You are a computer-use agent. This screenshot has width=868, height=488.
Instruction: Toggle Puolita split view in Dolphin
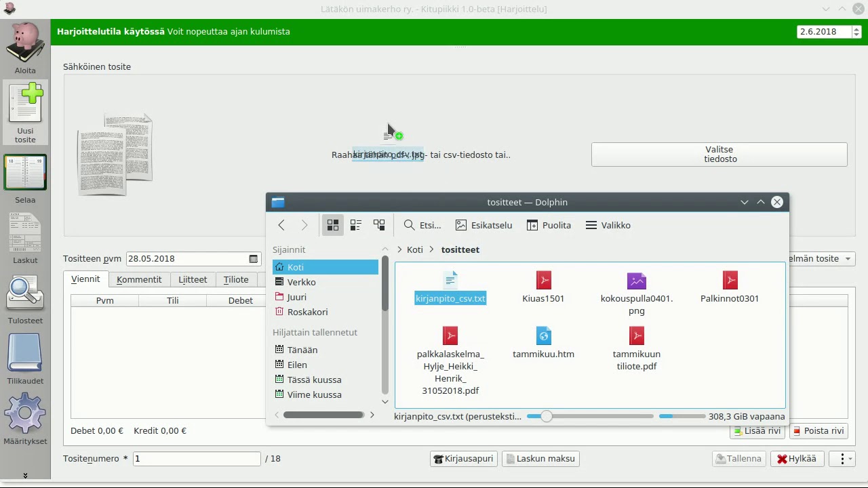click(549, 225)
